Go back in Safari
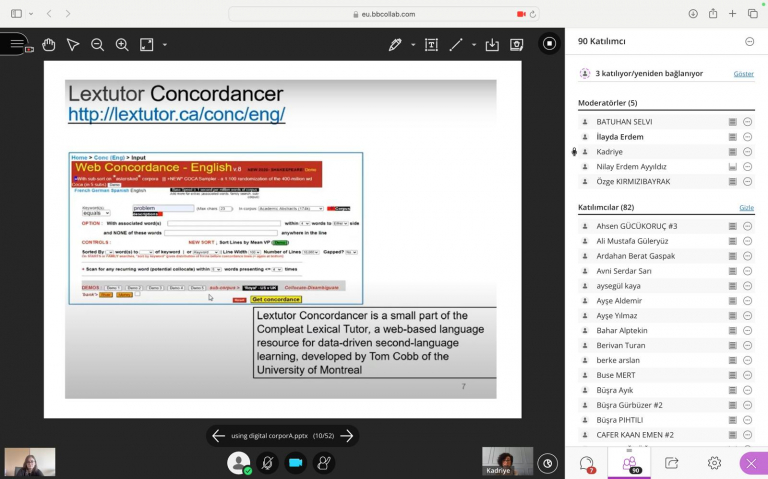The image size is (768, 479). [x=49, y=14]
